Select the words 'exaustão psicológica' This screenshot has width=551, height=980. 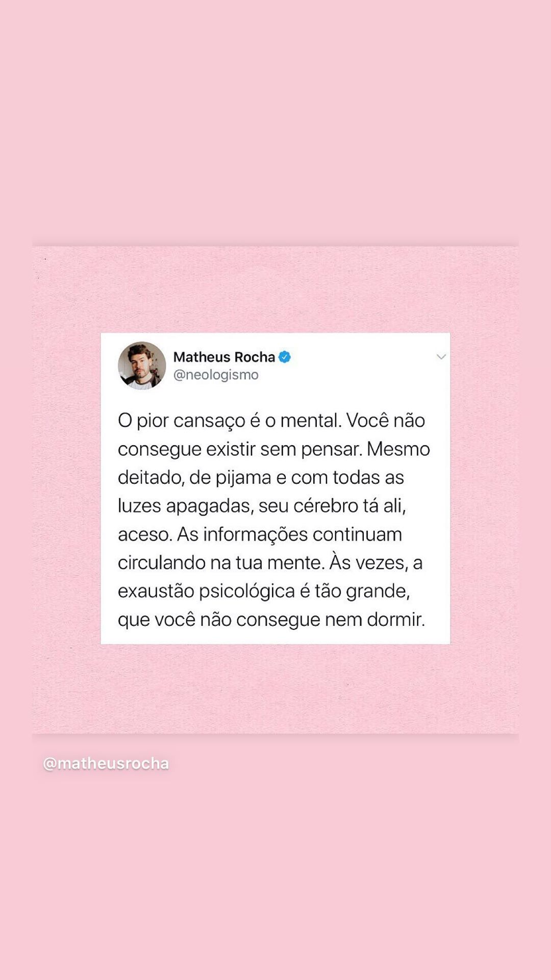click(x=206, y=591)
